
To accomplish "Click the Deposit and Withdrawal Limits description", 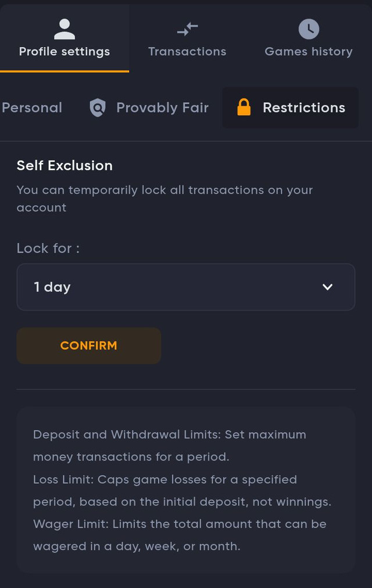I will click(170, 446).
